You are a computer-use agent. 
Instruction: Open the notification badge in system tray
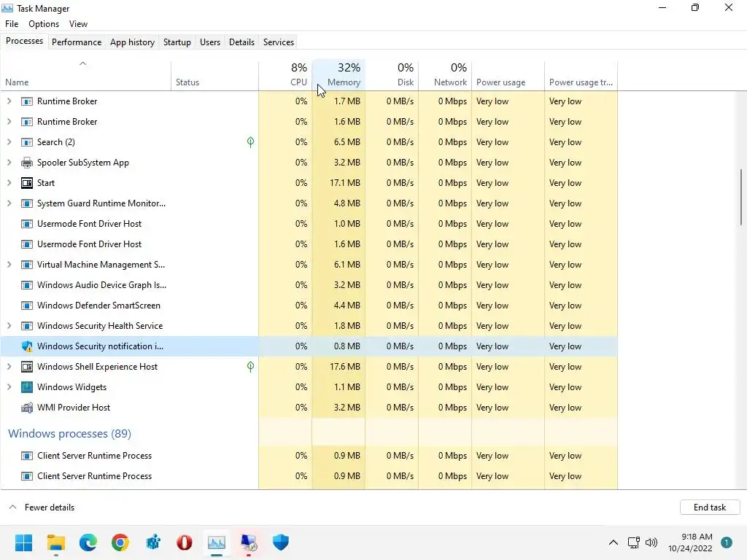click(727, 542)
